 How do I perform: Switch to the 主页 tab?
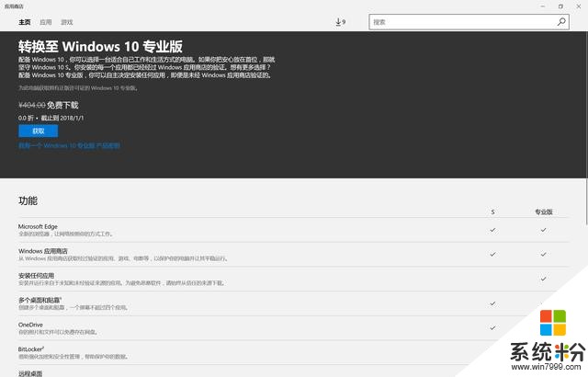point(25,22)
